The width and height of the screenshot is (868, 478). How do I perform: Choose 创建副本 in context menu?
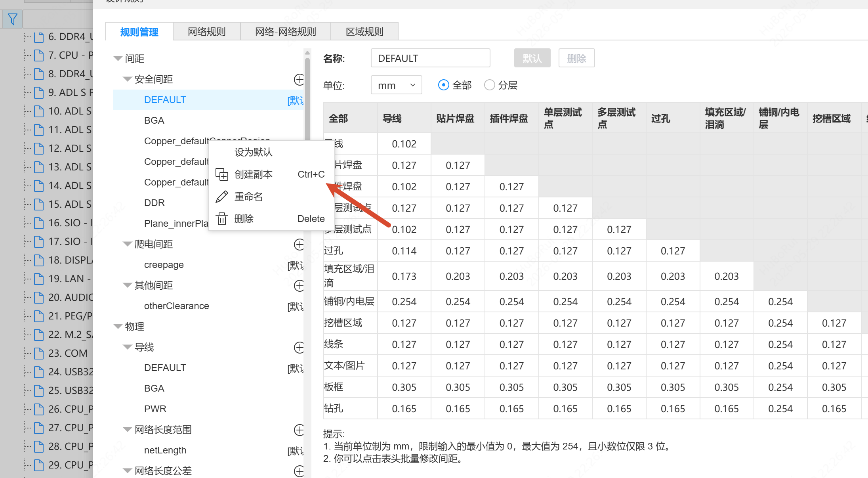click(272, 174)
